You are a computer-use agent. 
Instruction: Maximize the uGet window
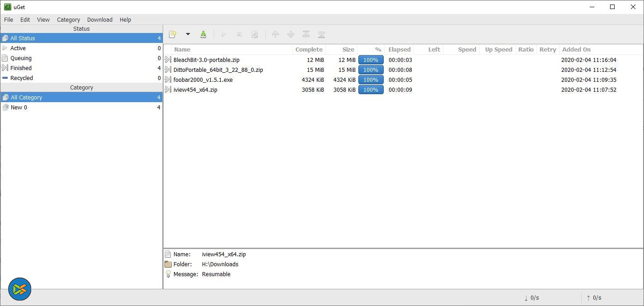tap(612, 7)
